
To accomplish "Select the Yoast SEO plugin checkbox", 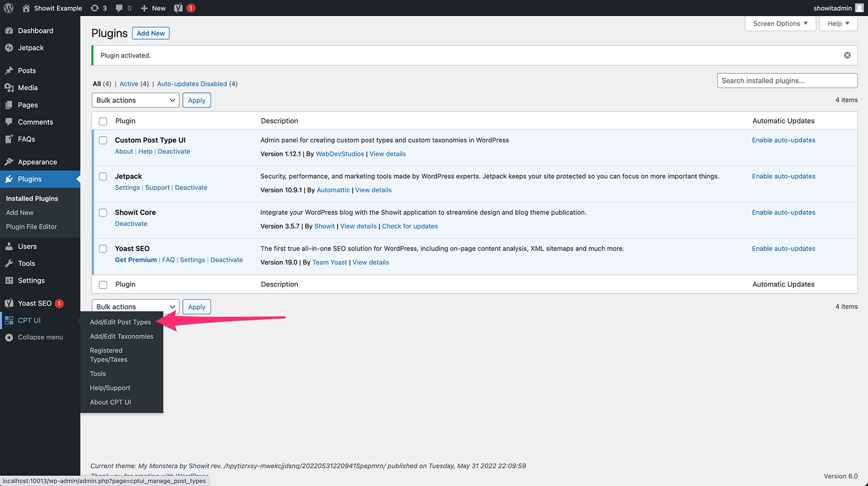I will [103, 249].
